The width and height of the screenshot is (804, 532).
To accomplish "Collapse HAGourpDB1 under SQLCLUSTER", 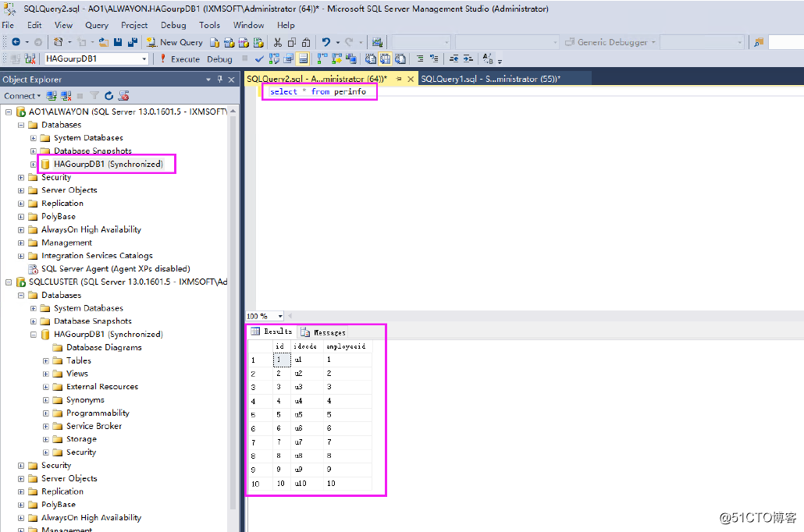I will (x=34, y=335).
